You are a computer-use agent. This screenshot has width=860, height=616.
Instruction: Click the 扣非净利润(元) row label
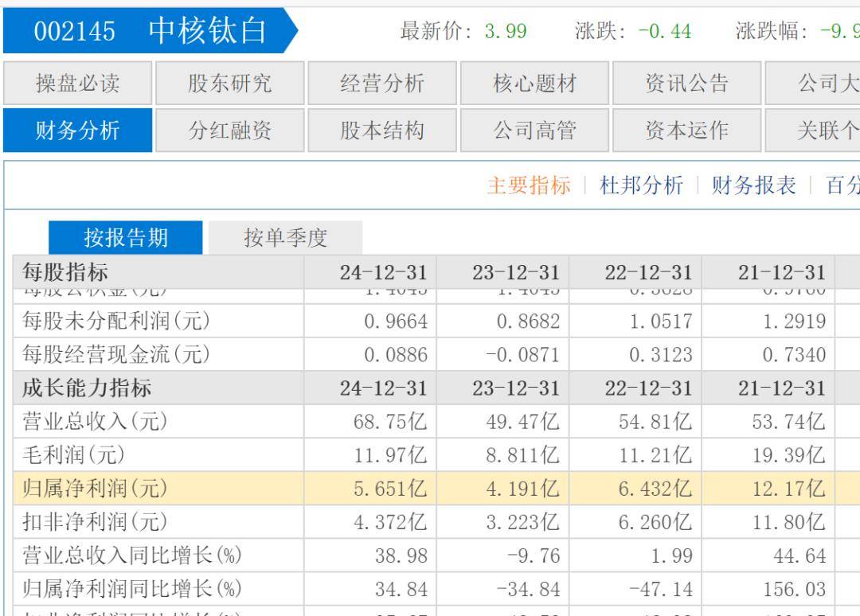[94, 522]
